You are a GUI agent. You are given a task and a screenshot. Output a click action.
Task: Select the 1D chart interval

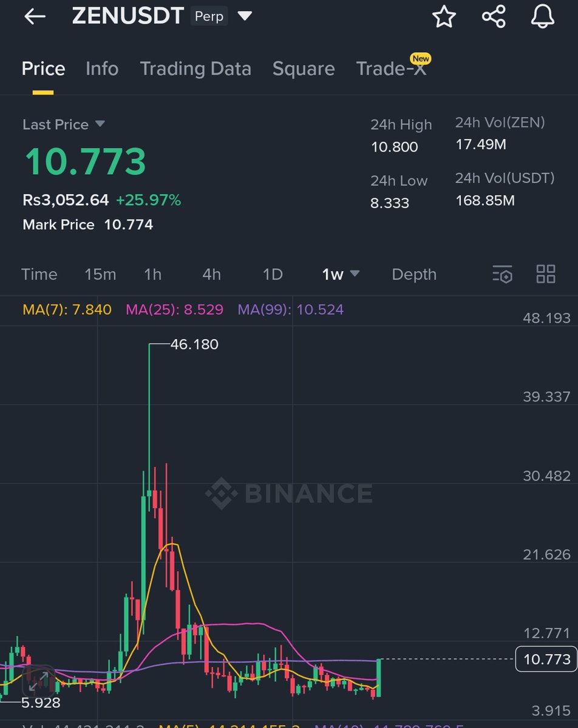273,274
